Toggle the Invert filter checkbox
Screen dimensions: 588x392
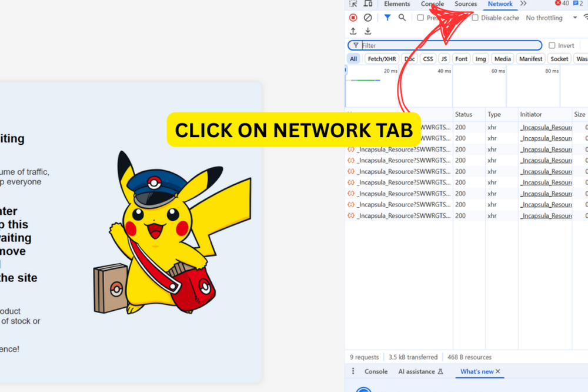coord(552,45)
